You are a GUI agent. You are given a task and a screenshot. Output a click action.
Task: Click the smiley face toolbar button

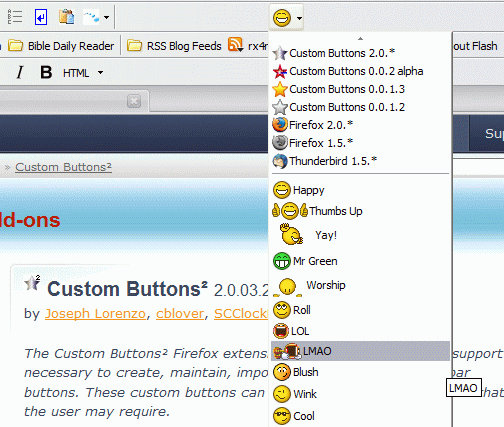(282, 18)
